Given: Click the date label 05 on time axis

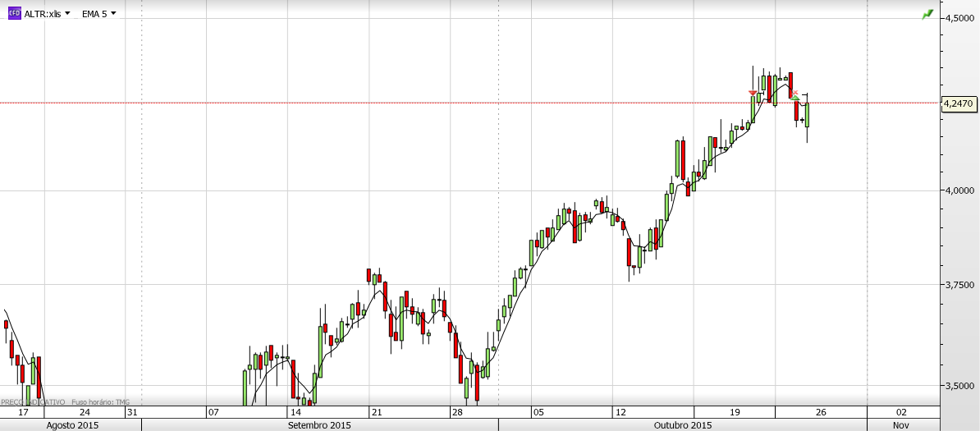Looking at the screenshot, I should click(538, 412).
